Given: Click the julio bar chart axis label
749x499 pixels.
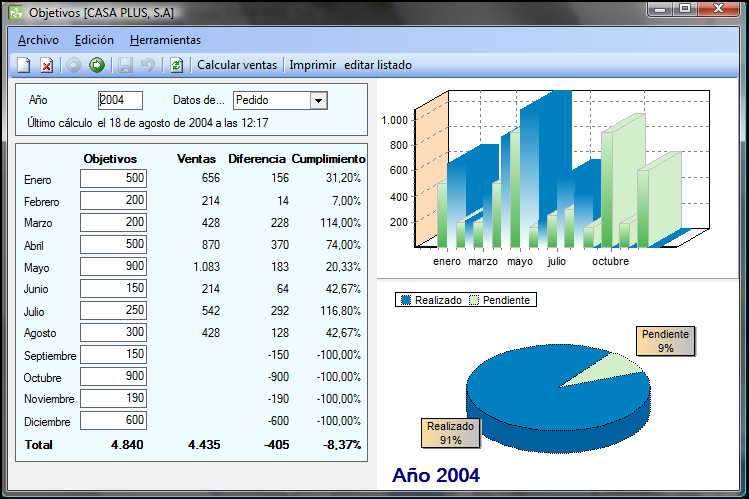Looking at the screenshot, I should coord(556,261).
